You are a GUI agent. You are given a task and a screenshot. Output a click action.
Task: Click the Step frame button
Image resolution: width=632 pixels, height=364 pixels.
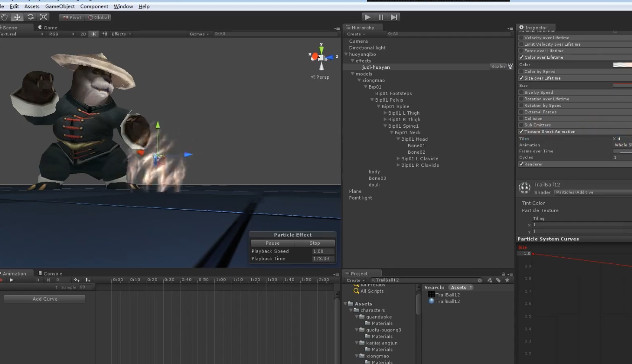tap(394, 17)
